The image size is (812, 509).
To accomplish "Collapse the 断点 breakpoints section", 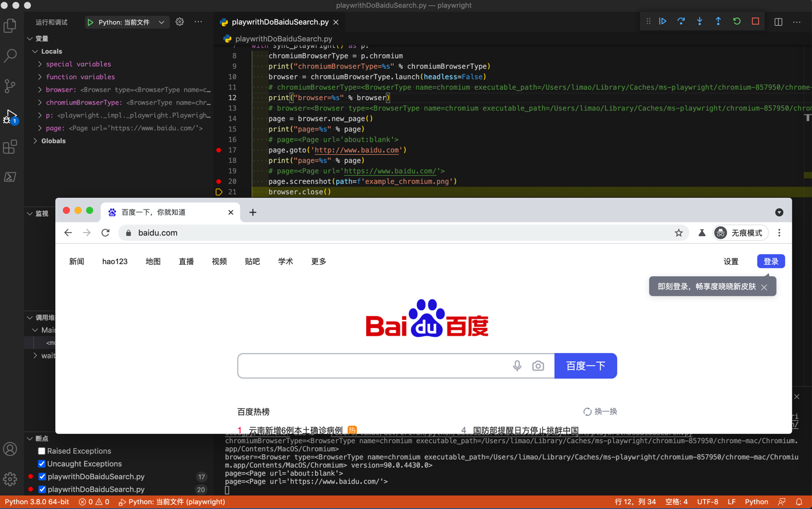I will (30, 439).
